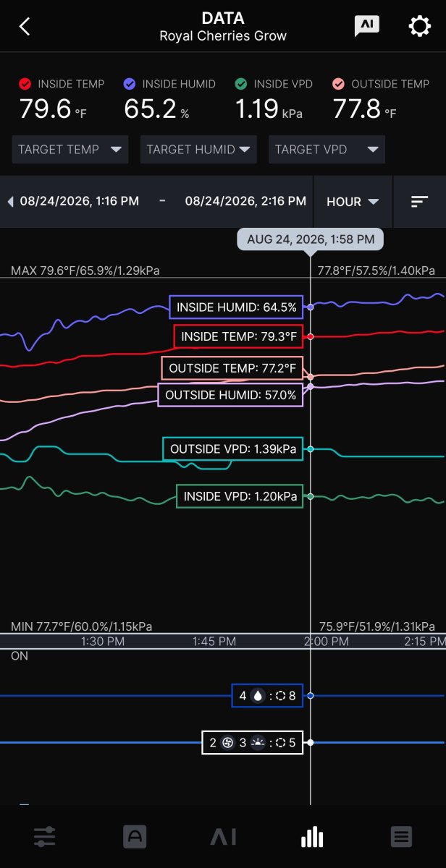The height and width of the screenshot is (868, 446).
Task: Click the Inside Humid 65.2 % value
Action: 156,110
